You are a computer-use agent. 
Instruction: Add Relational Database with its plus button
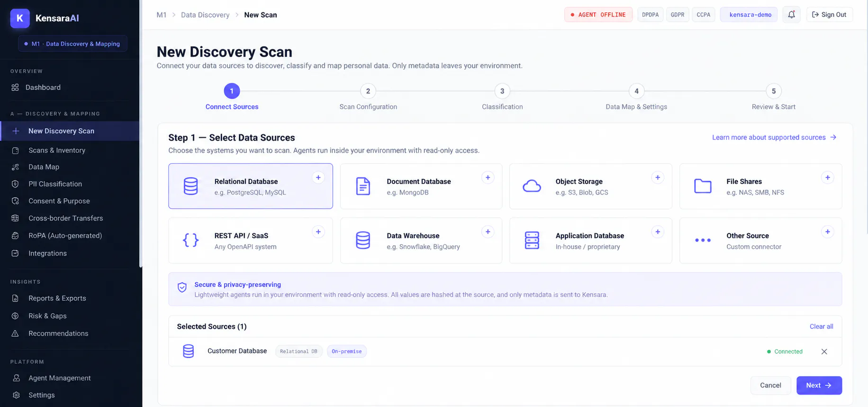click(x=318, y=177)
